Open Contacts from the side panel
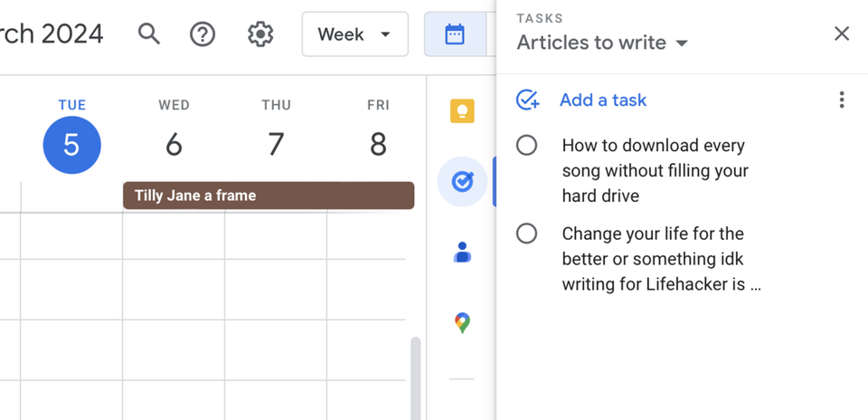Viewport: 868px width, 420px height. 462,253
